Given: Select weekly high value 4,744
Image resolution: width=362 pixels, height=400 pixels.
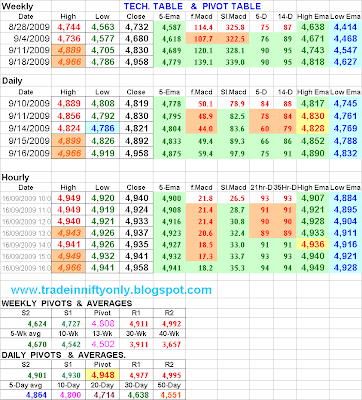Looking at the screenshot, I should [x=69, y=27].
